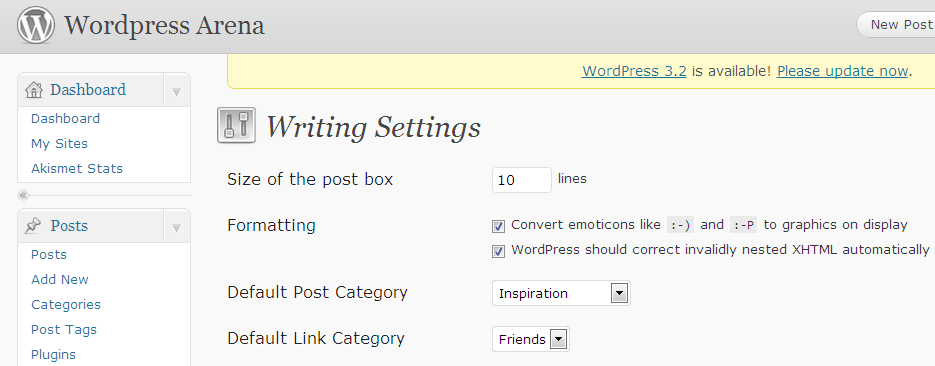
Task: Click the Writing Settings heading
Action: [x=373, y=127]
